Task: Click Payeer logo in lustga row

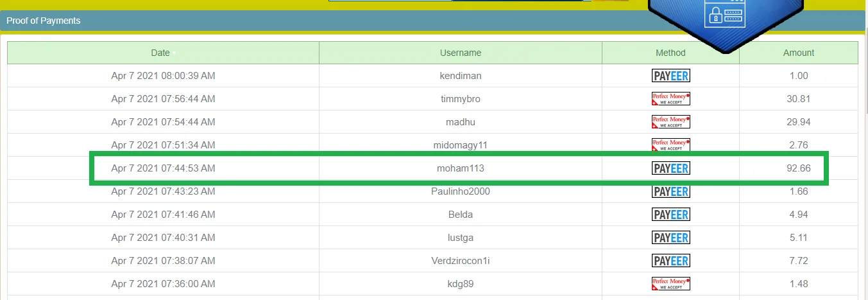Action: [670, 238]
